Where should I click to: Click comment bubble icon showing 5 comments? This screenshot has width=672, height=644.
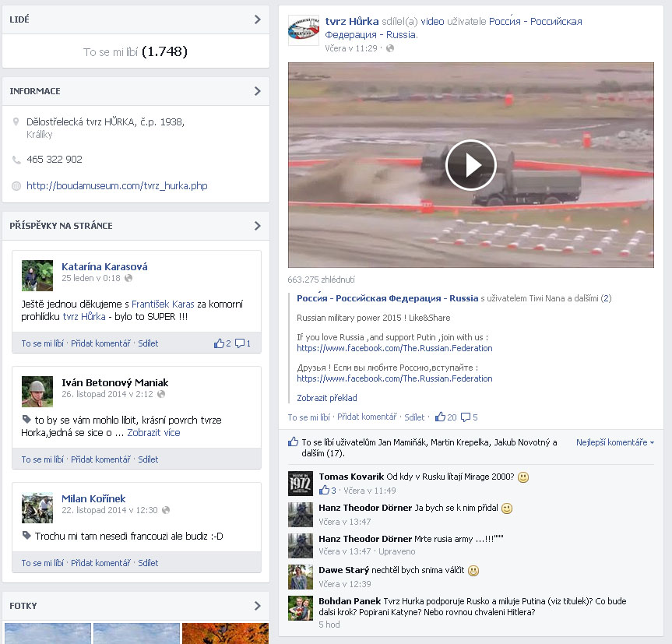tap(466, 417)
